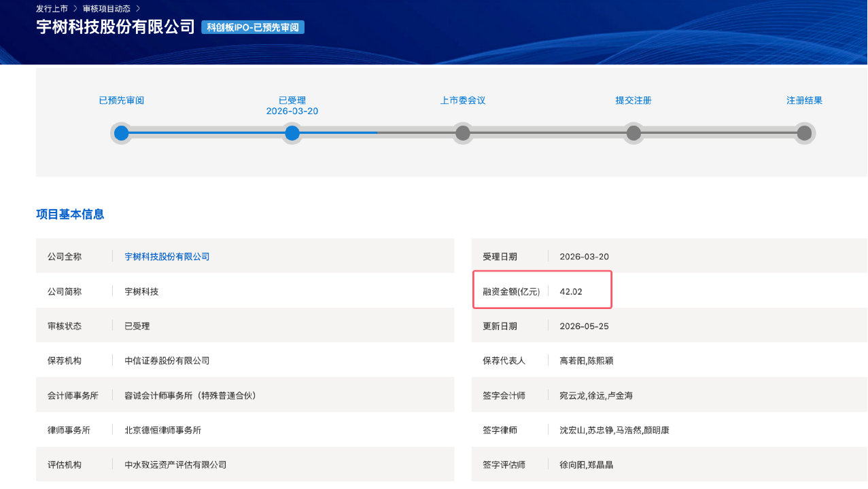Click the 2026-03-20 date under 已受理 stage
The height and width of the screenshot is (489, 868).
[292, 111]
